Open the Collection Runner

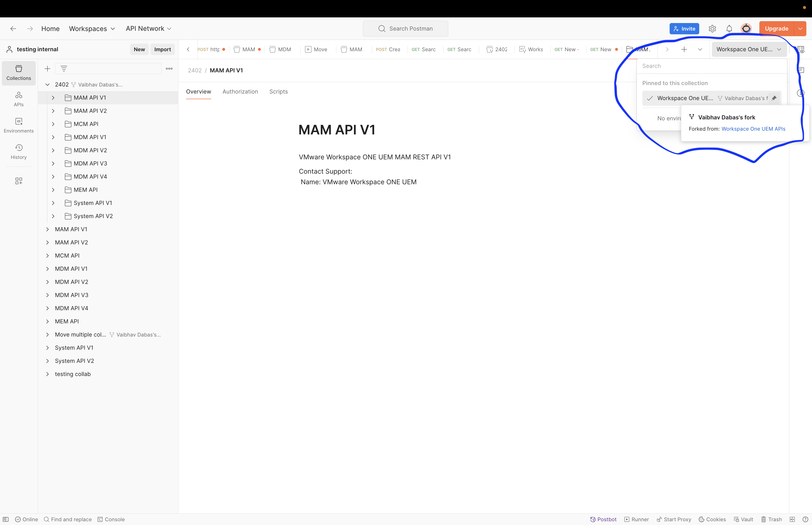coord(637,519)
